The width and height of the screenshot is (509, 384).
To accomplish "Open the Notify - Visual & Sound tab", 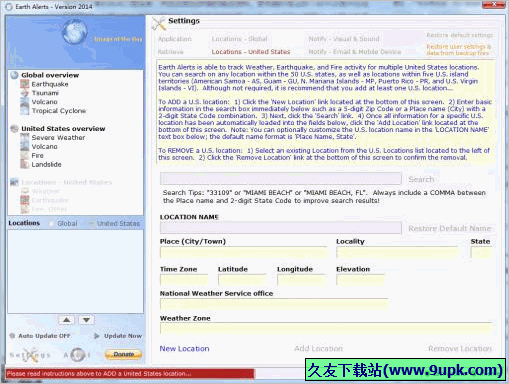I will [x=344, y=39].
